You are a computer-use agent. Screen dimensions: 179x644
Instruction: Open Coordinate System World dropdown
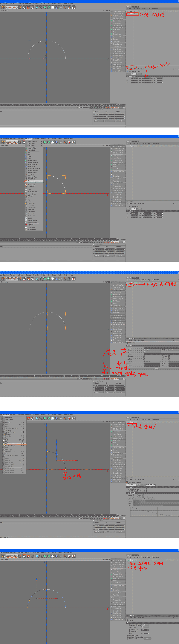145,625
